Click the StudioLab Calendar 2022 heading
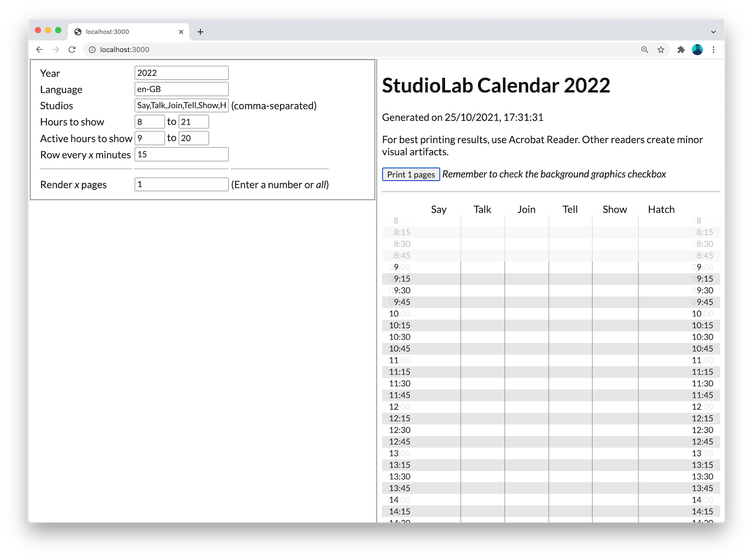 pos(496,86)
